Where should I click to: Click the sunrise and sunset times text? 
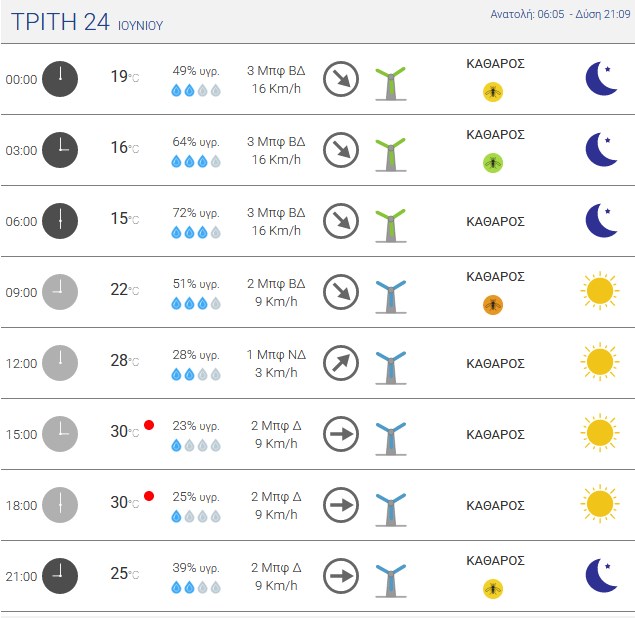coord(560,14)
